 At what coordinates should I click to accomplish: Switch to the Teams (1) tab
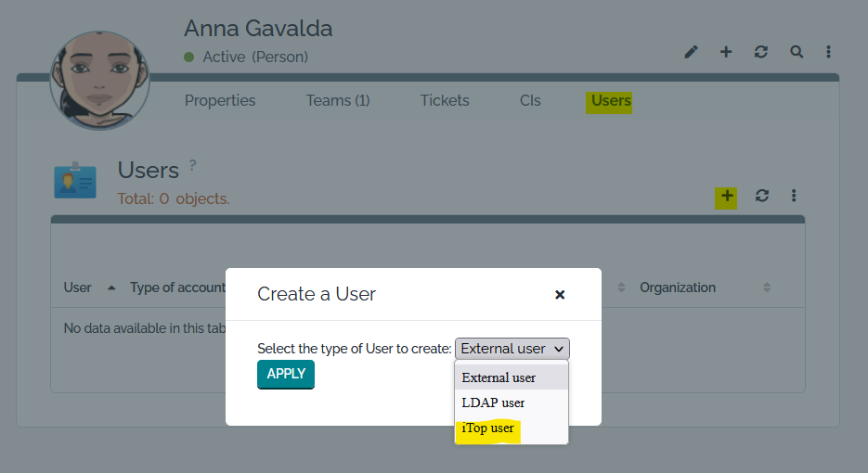point(338,100)
